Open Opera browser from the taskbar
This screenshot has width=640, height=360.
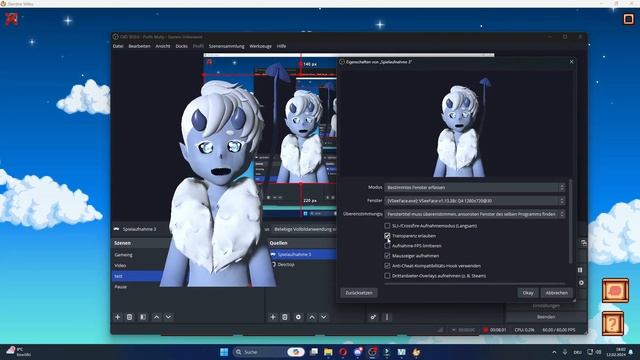click(x=343, y=352)
